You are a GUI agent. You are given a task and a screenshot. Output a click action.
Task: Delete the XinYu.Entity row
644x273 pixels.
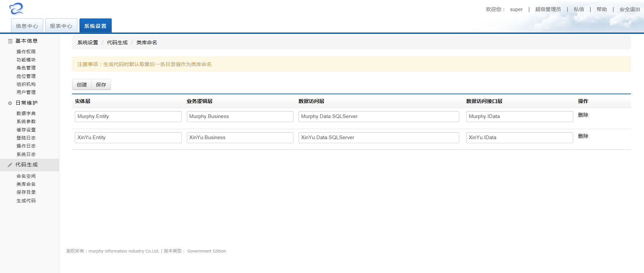tap(583, 136)
